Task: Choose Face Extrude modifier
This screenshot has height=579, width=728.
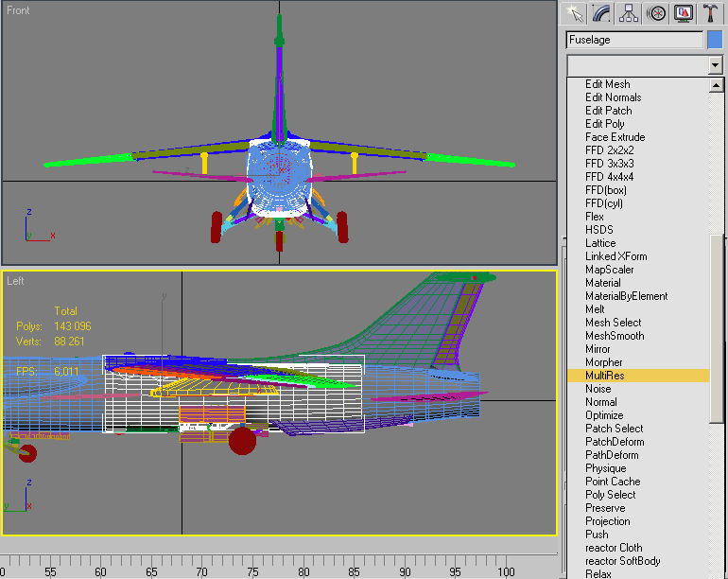Action: (x=615, y=137)
